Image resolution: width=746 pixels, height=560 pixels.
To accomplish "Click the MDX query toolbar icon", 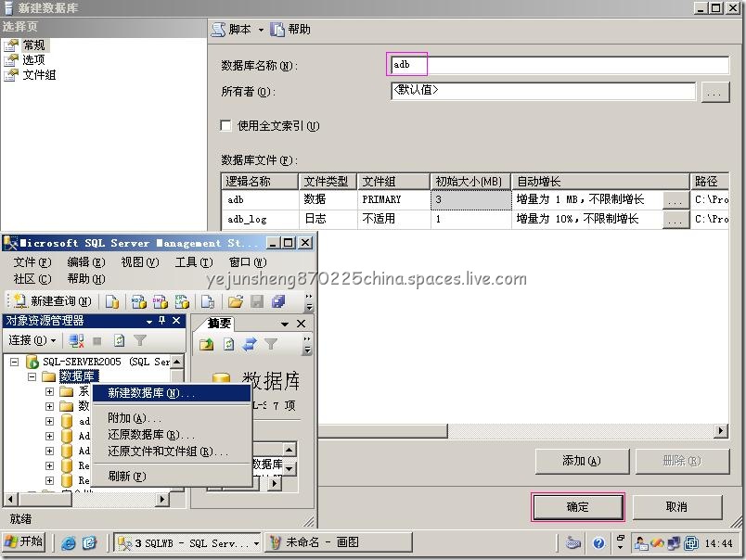I will click(138, 301).
